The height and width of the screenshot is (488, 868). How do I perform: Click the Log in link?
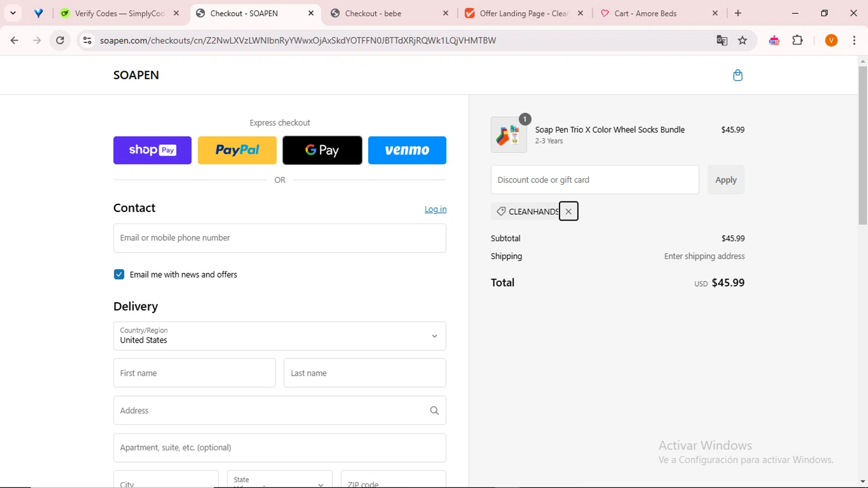(435, 210)
